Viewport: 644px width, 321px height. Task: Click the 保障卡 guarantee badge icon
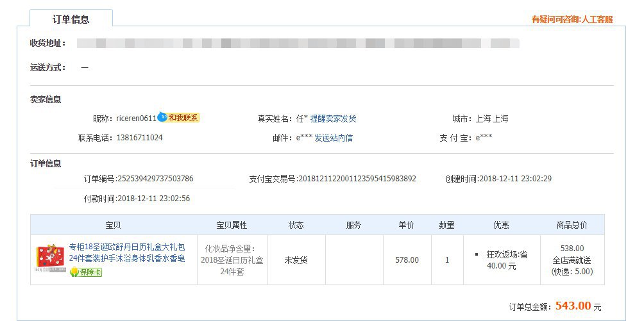pos(86,272)
